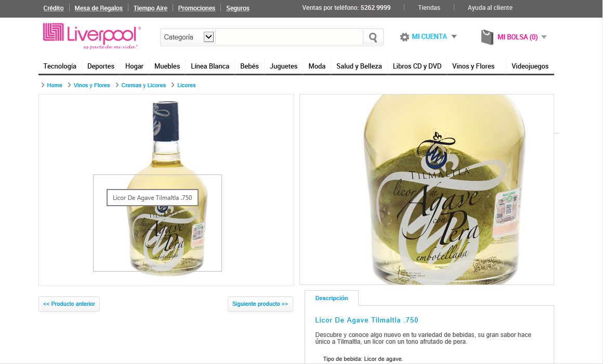Click the Liverpool logo
This screenshot has width=603, height=364.
[x=92, y=36]
